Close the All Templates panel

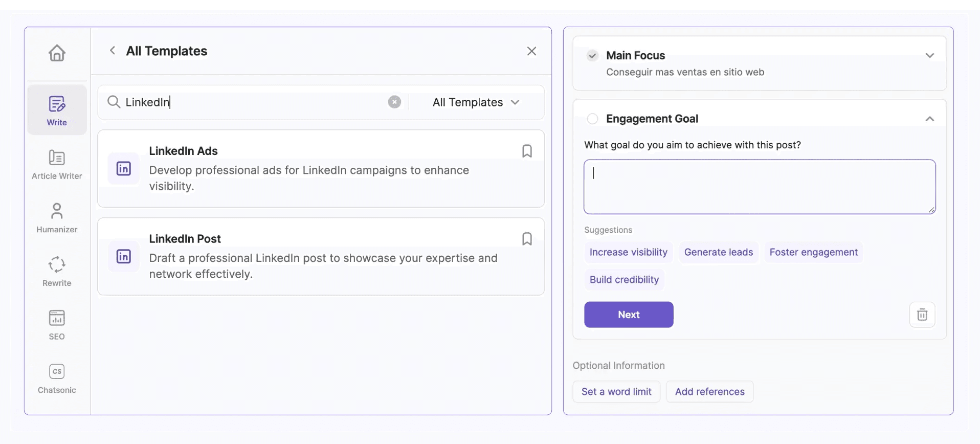point(531,51)
